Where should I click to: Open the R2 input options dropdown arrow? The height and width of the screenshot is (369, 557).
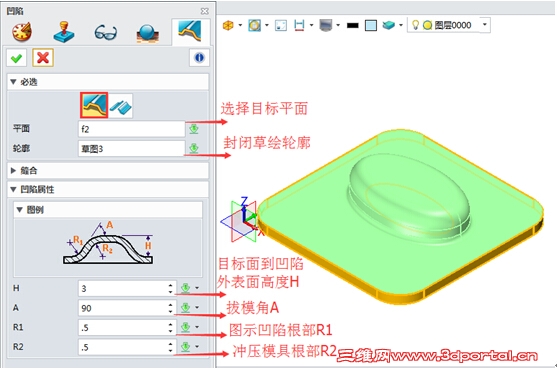point(197,347)
